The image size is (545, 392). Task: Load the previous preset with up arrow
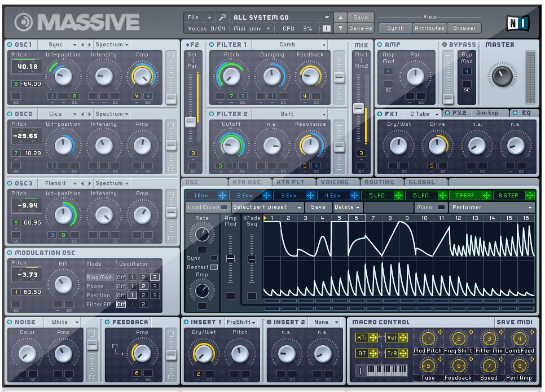point(340,17)
